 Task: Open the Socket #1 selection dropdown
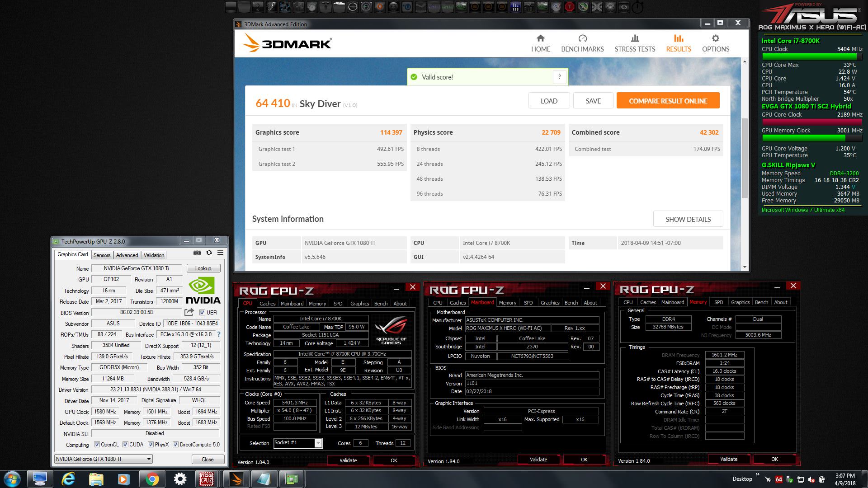coord(298,443)
